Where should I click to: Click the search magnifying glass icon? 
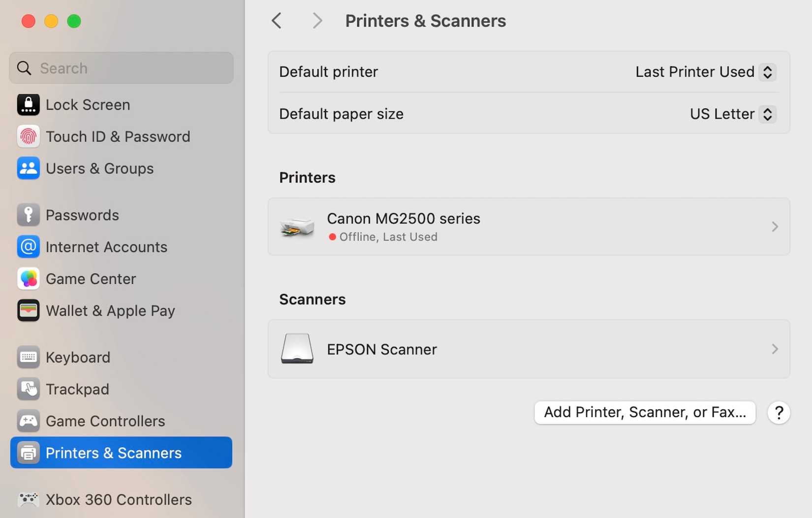[24, 68]
